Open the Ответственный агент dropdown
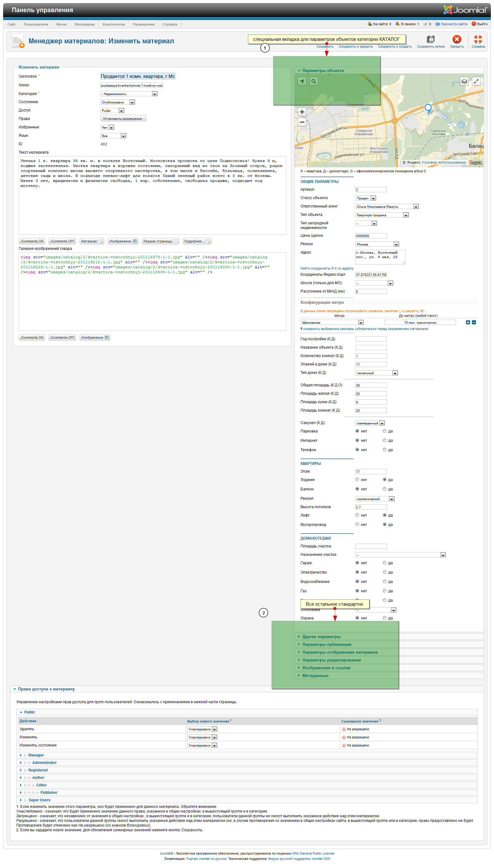Viewport: 494px width, 868px height. pos(387,207)
